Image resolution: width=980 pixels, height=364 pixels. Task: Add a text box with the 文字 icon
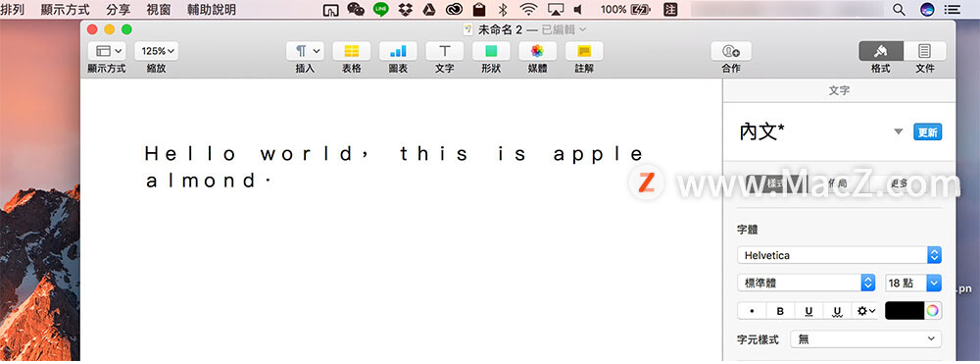point(444,51)
